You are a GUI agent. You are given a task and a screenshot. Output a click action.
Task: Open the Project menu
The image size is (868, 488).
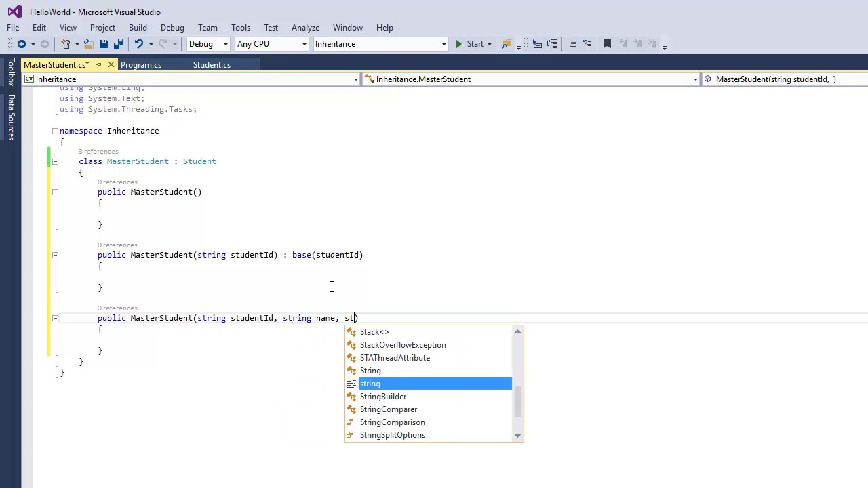(x=102, y=28)
